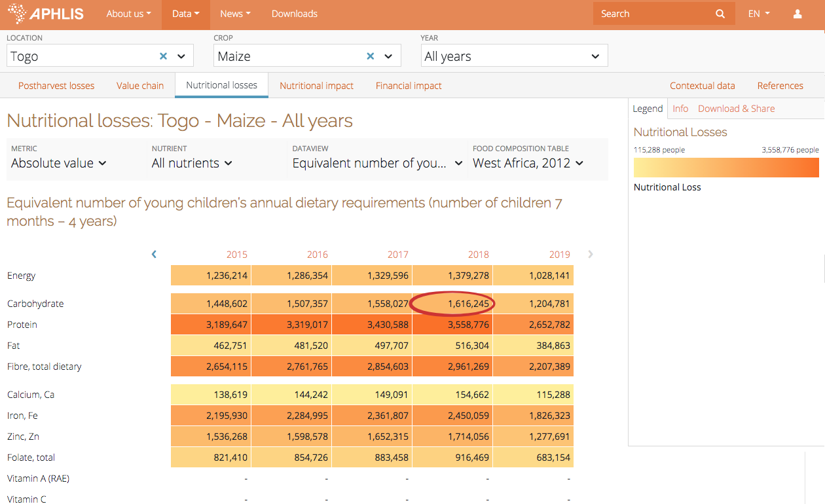
Task: Click Fat 2016 cell 481,520
Action: 291,346
